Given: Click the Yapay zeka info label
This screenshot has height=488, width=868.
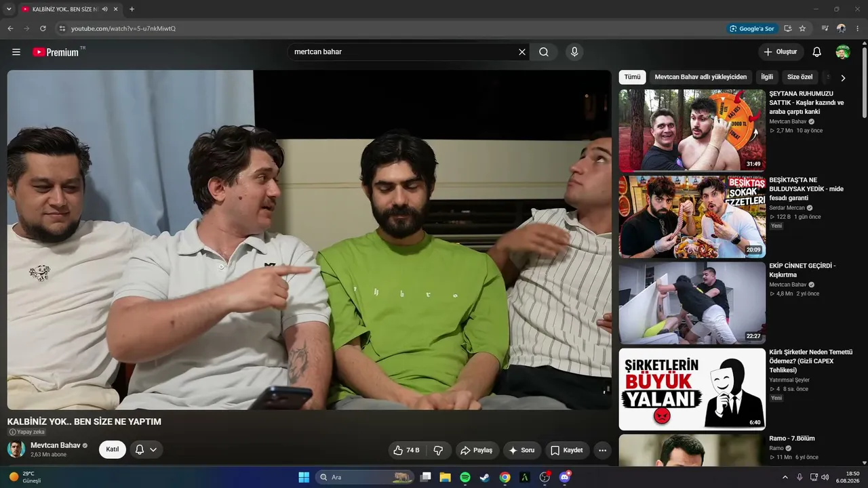Looking at the screenshot, I should click(26, 432).
